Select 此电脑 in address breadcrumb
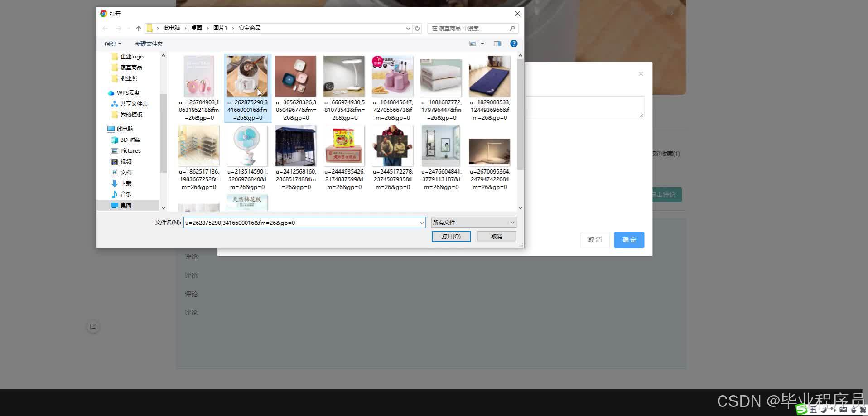 (172, 28)
